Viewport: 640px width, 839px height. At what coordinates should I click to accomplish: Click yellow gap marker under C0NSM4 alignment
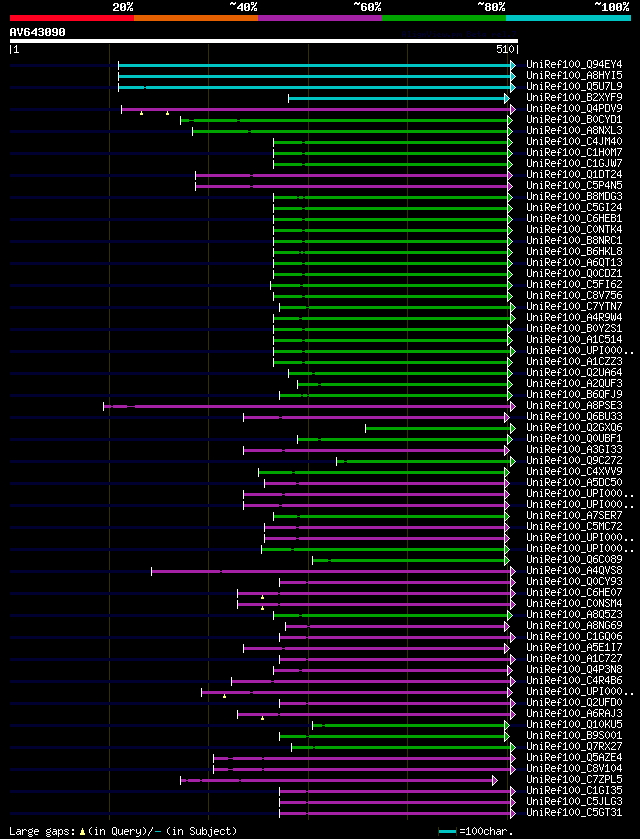(262, 608)
